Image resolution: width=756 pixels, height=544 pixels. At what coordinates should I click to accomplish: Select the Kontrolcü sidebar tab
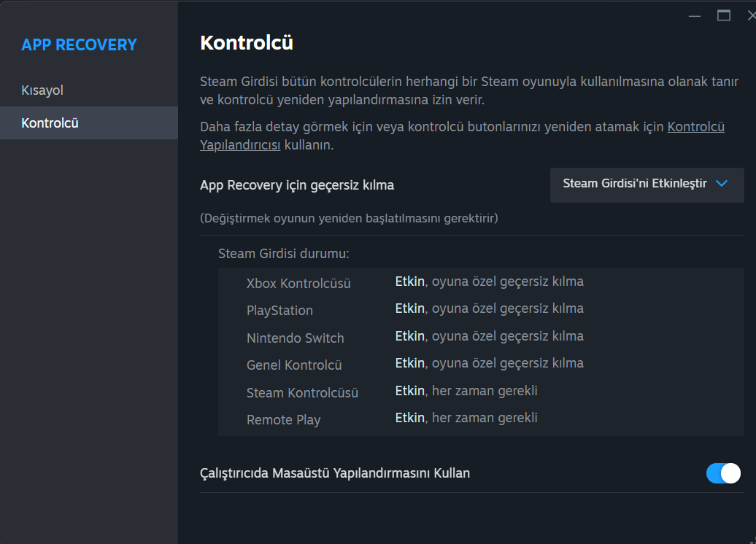click(x=50, y=123)
